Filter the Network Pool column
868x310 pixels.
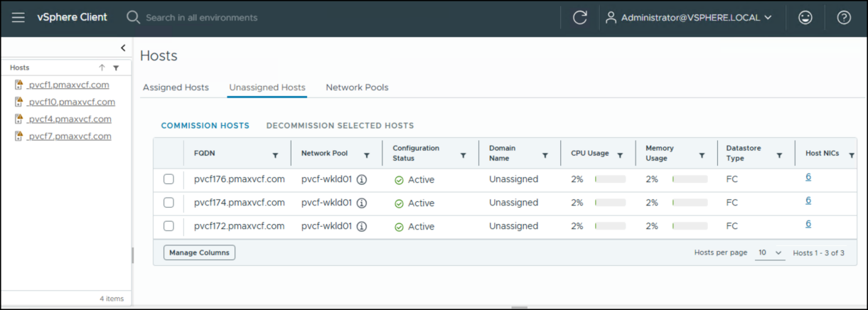click(x=367, y=155)
